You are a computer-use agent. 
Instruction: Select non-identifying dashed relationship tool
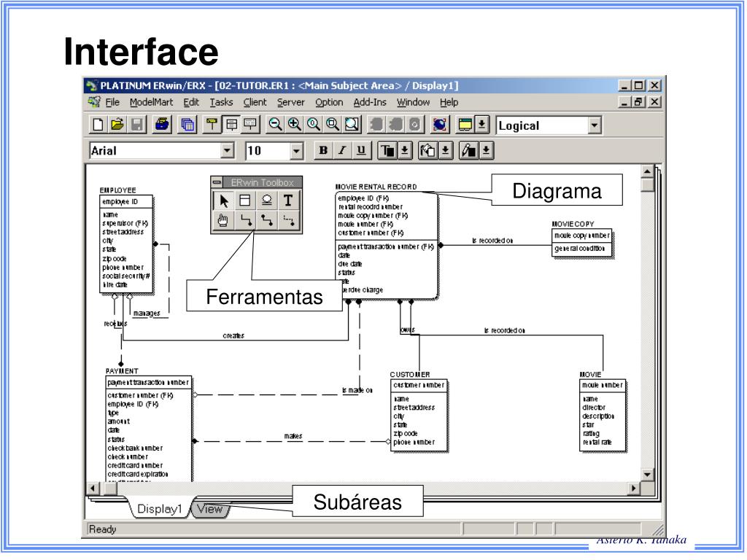[288, 220]
